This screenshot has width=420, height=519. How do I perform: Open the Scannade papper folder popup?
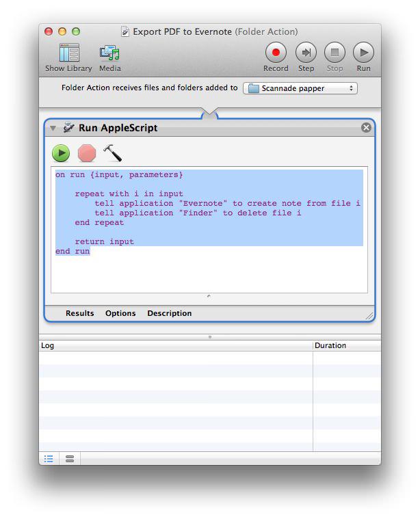click(x=300, y=88)
